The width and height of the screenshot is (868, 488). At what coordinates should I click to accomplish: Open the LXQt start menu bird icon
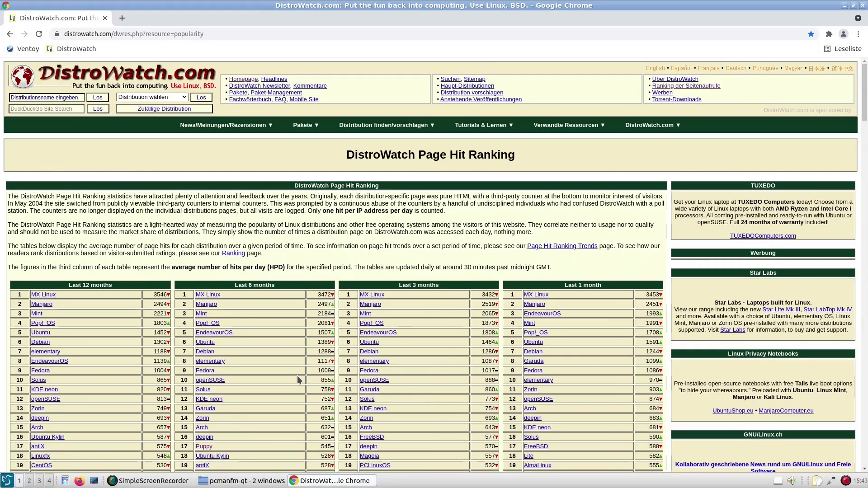point(7,480)
